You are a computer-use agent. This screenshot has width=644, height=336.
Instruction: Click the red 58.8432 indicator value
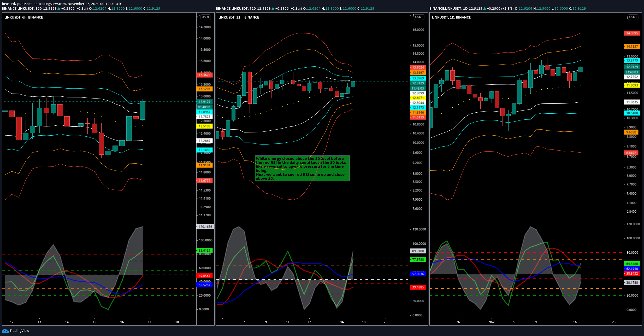click(x=632, y=274)
